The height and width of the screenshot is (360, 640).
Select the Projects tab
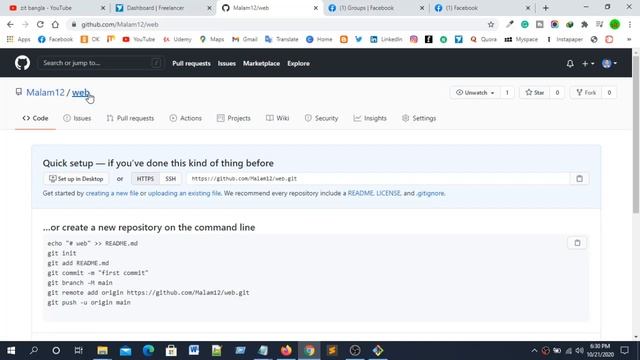tap(234, 118)
